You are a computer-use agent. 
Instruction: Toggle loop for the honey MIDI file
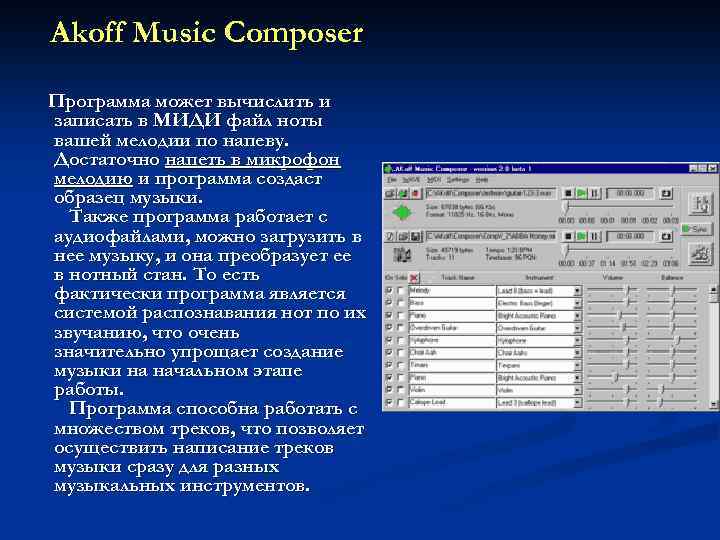coord(665,236)
